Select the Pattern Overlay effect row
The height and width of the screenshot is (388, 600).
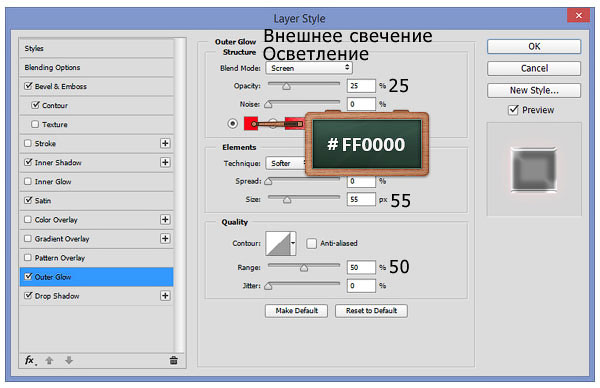pyautogui.click(x=96, y=258)
